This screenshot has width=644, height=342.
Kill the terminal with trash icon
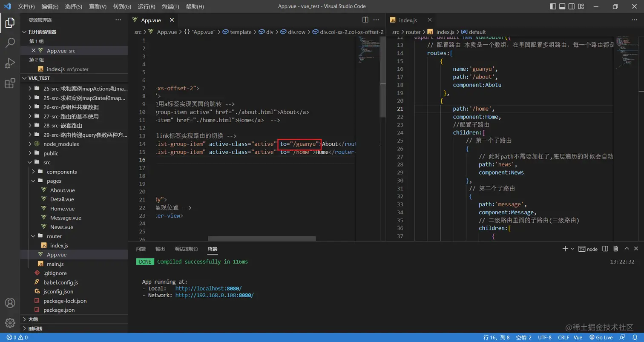[x=615, y=249]
